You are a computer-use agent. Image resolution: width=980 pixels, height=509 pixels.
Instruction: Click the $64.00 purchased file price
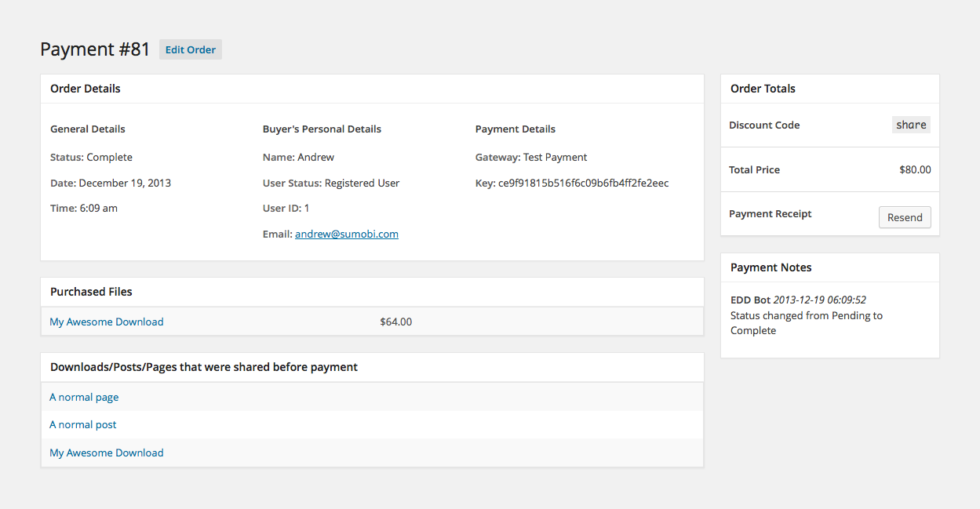pyautogui.click(x=395, y=322)
